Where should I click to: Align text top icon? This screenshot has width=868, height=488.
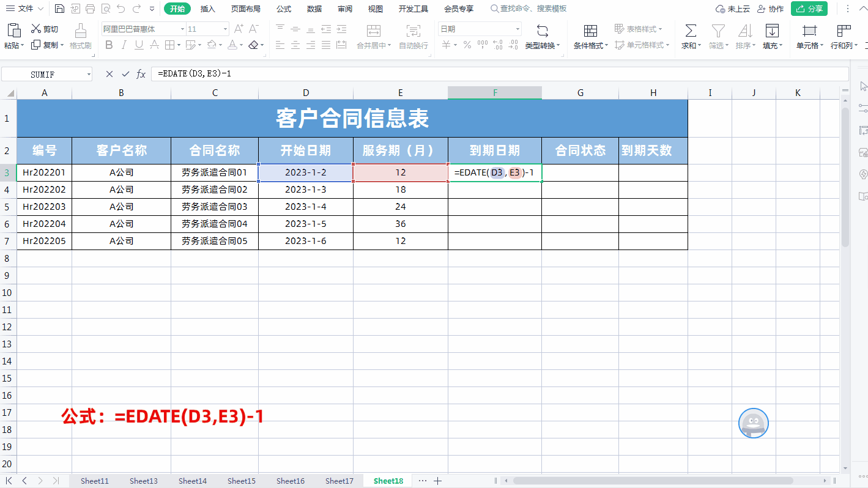(280, 29)
